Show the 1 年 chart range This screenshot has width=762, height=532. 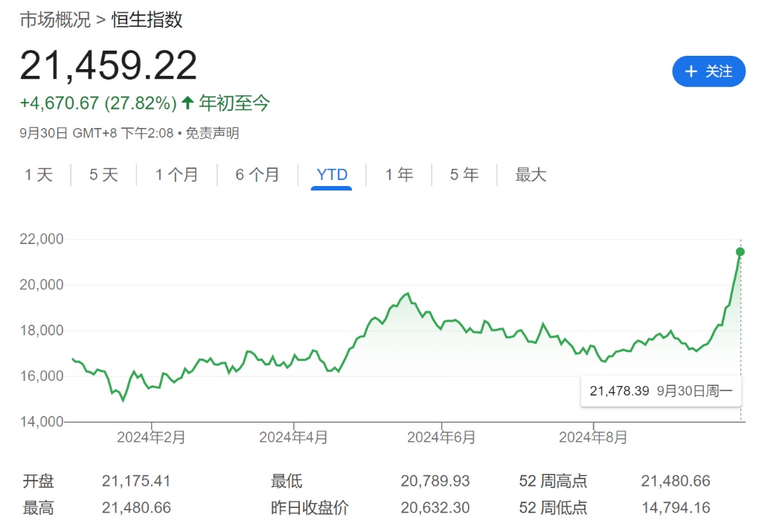point(399,175)
